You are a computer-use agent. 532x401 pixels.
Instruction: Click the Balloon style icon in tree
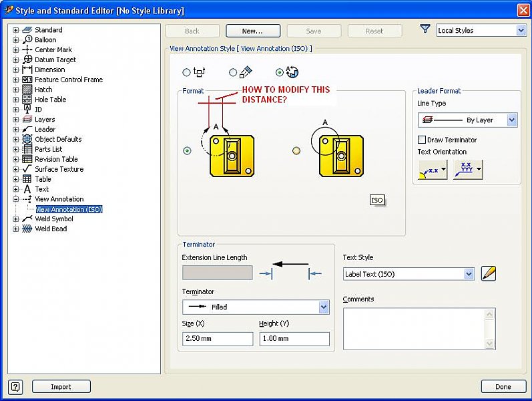pyautogui.click(x=27, y=39)
